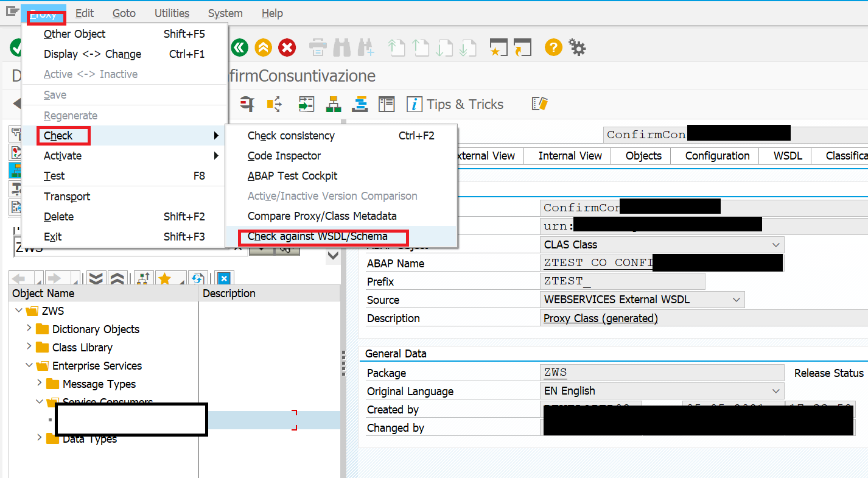
Task: Click the Favorites star icon in tree toolbar
Action: coord(164,279)
